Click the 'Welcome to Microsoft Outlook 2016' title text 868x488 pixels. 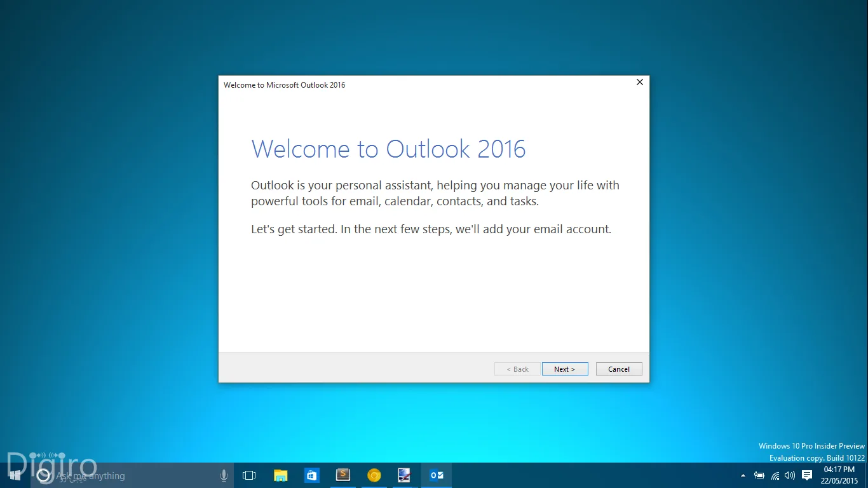coord(284,85)
